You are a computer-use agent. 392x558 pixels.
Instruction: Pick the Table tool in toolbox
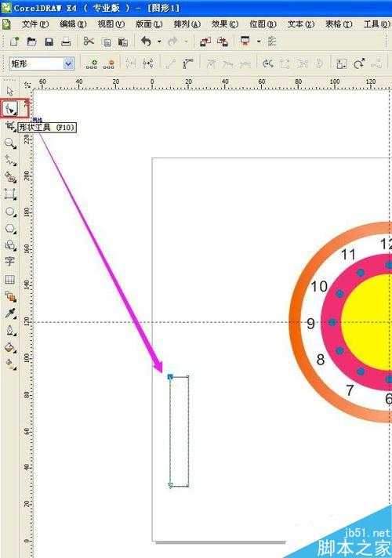(9, 279)
